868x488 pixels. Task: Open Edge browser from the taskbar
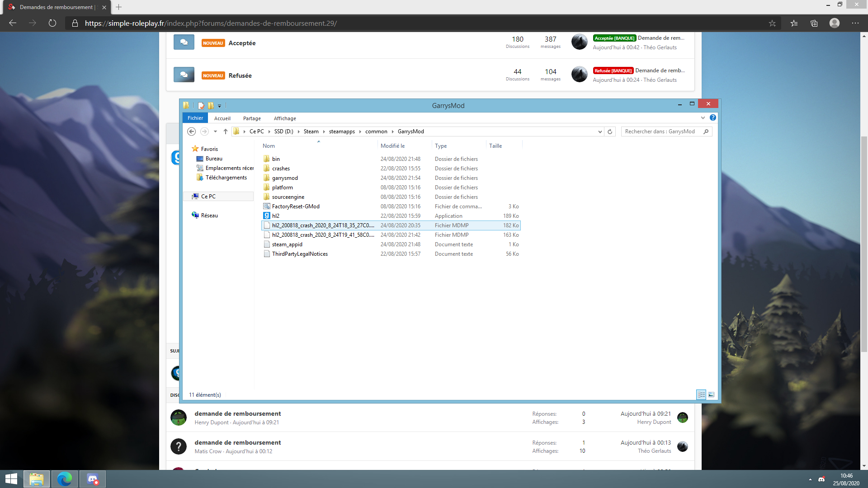[x=65, y=479]
